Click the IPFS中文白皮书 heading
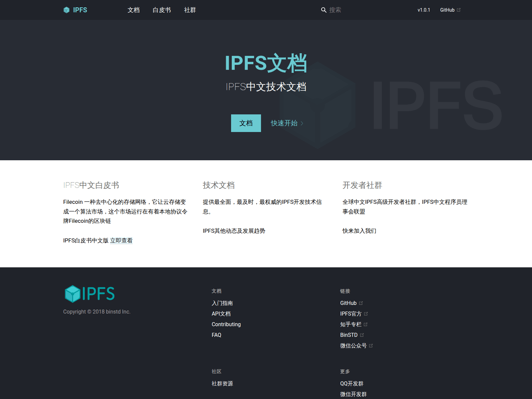 click(91, 185)
